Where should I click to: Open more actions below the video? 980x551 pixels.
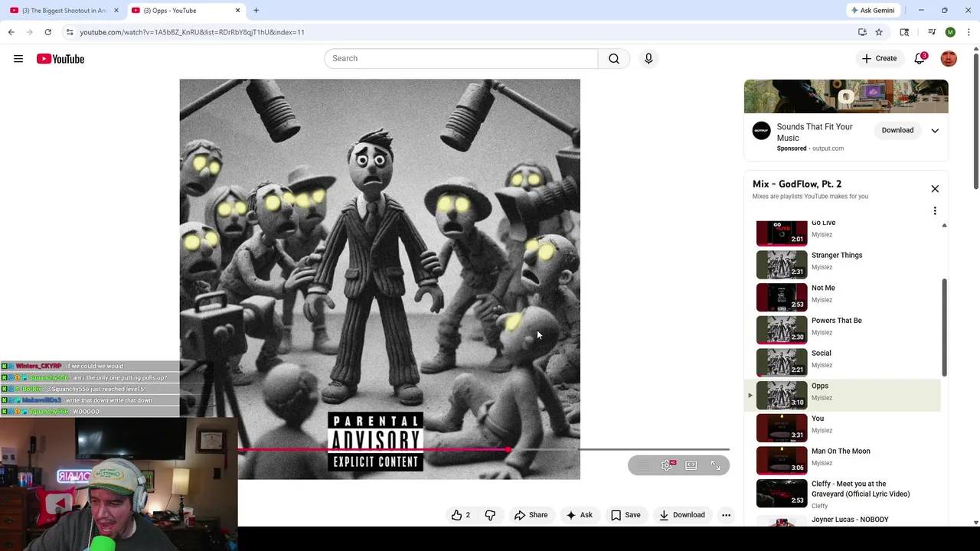[726, 515]
